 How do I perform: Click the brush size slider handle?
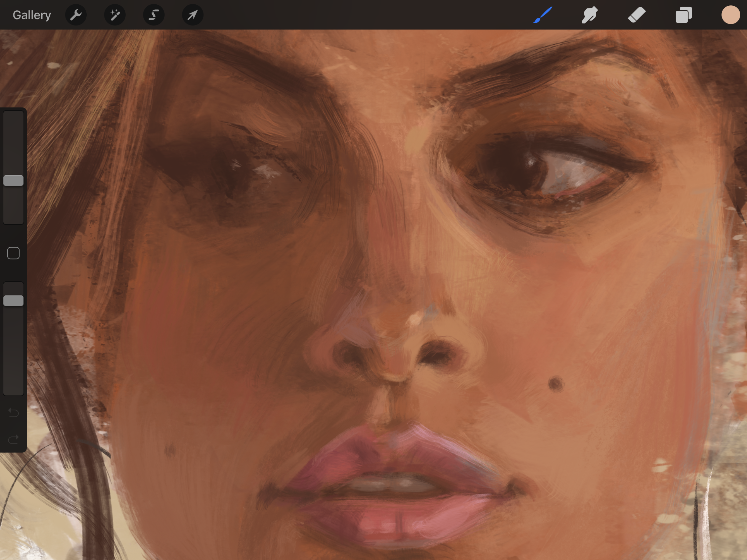(13, 181)
